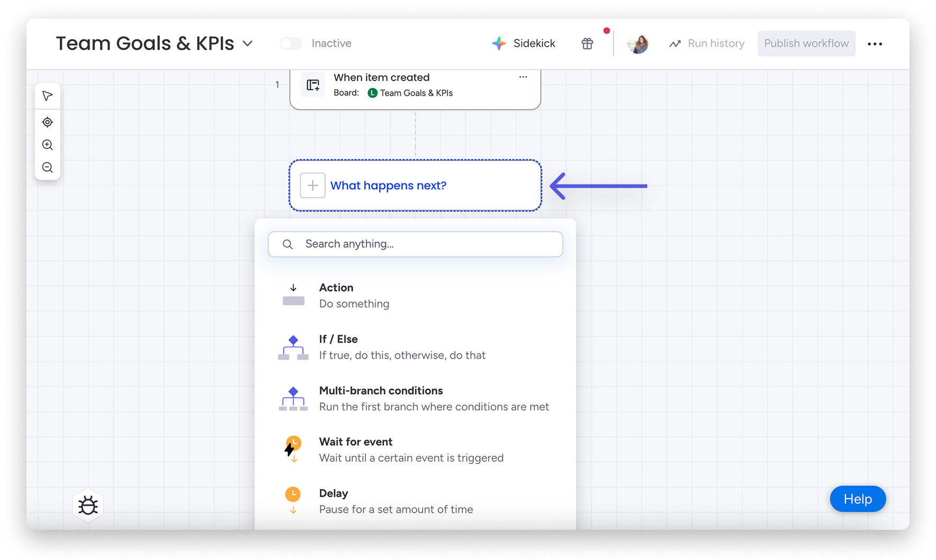The image size is (936, 560).
Task: Click the Help button
Action: click(x=858, y=499)
